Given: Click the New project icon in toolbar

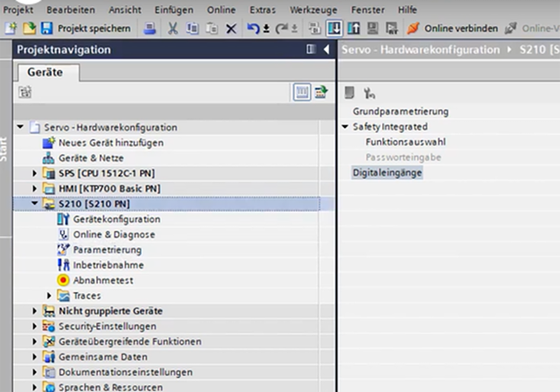Looking at the screenshot, I should point(11,28).
